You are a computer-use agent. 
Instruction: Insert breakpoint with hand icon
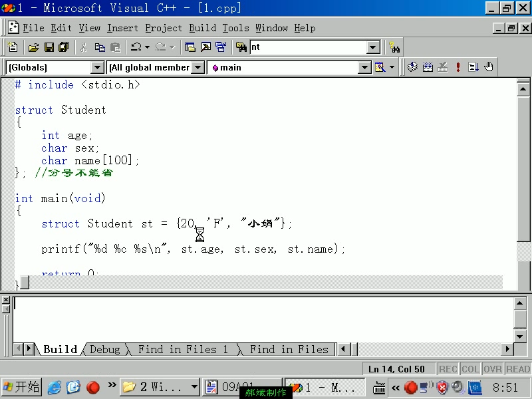(489, 67)
